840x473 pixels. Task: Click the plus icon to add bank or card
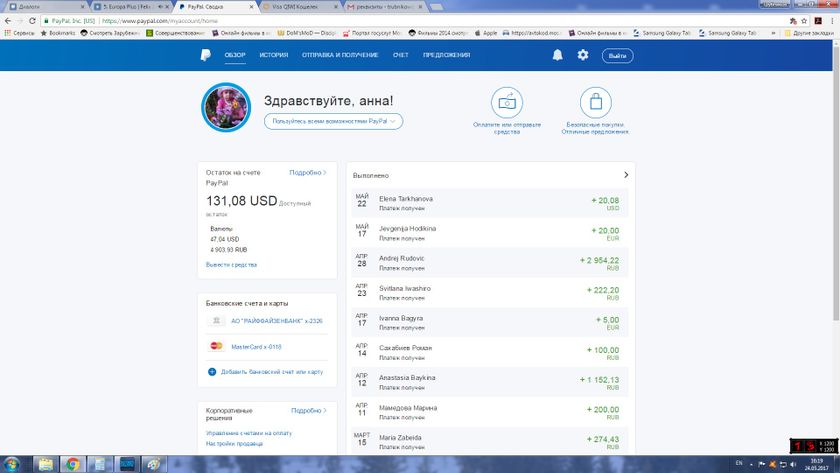coord(212,371)
